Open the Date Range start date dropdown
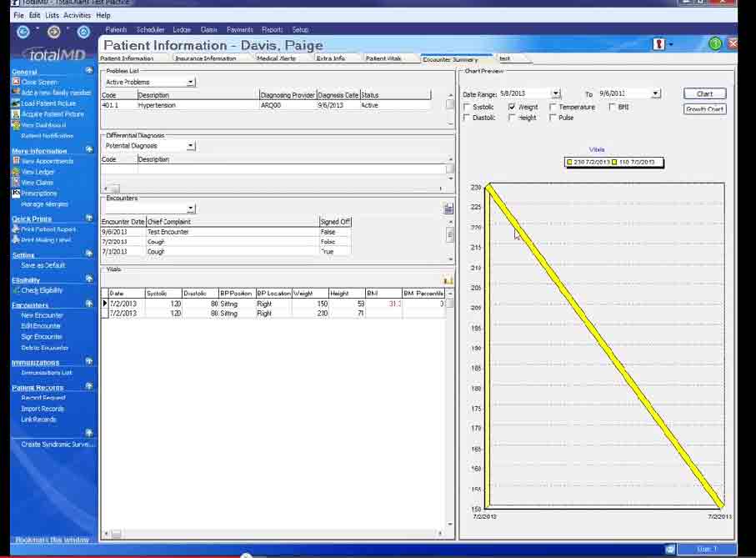 coord(556,93)
